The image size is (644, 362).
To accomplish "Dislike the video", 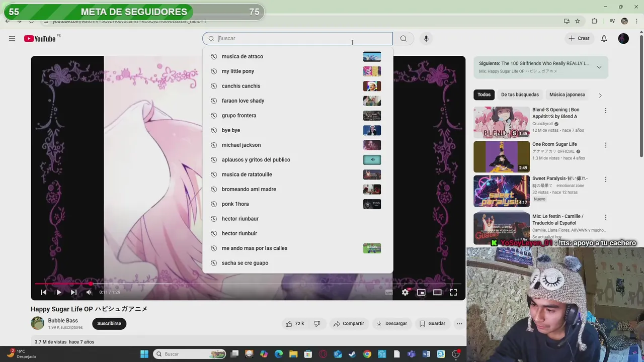I will pyautogui.click(x=317, y=324).
